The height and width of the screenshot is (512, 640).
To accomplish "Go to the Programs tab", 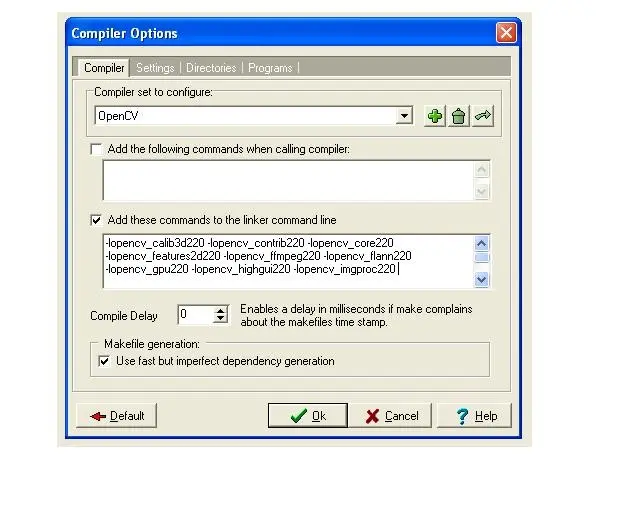I will click(x=270, y=68).
